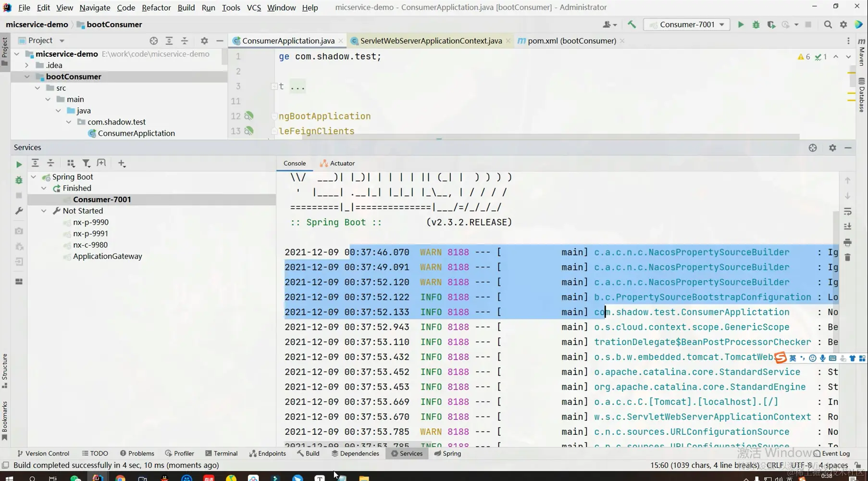Run Consumer-7001 with green play button
The width and height of the screenshot is (868, 481).
[741, 25]
